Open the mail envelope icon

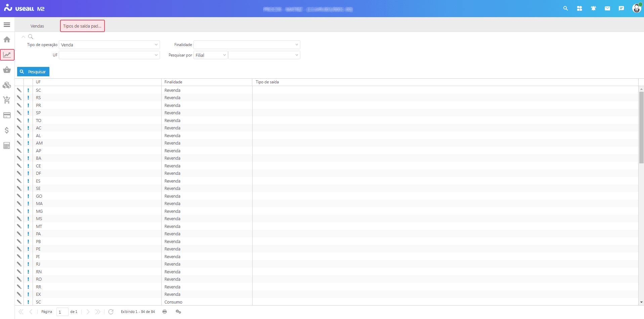[x=607, y=8]
